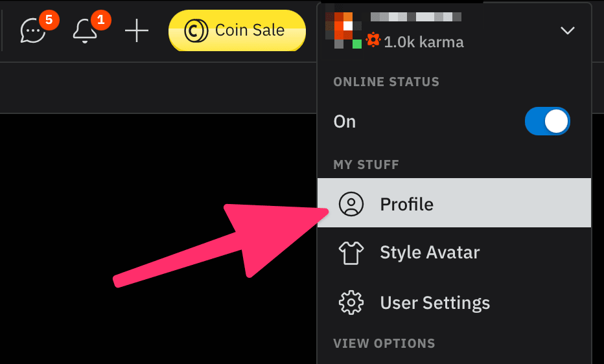Screen dimensions: 604x364
Task: Choose Style Avatar from the menu
Action: coord(454,253)
